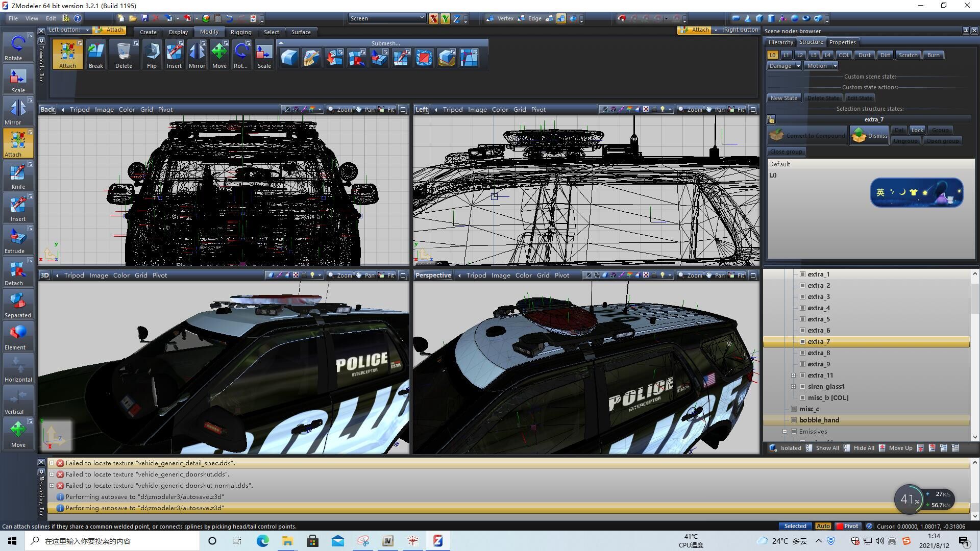Choose the Separated tool
Viewport: 980px width, 551px height.
pyautogui.click(x=18, y=304)
